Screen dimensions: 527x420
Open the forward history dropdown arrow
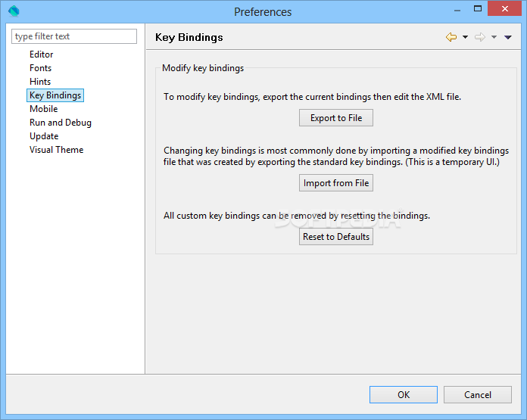coord(494,37)
